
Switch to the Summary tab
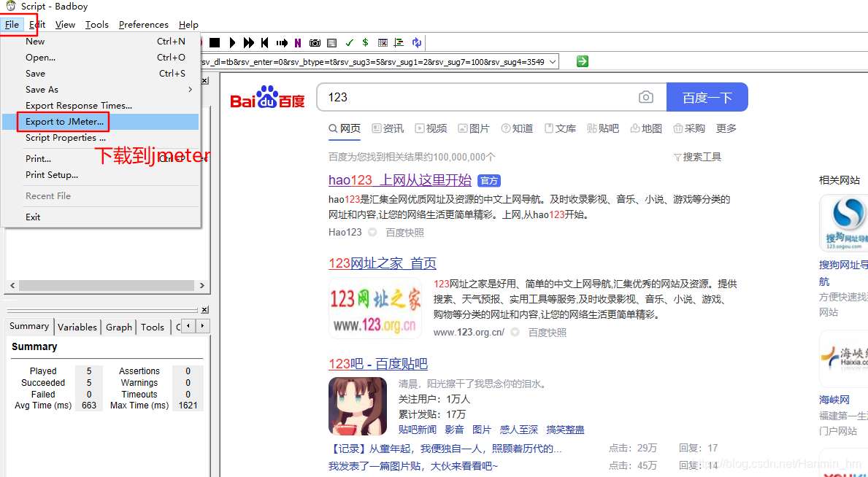[29, 326]
